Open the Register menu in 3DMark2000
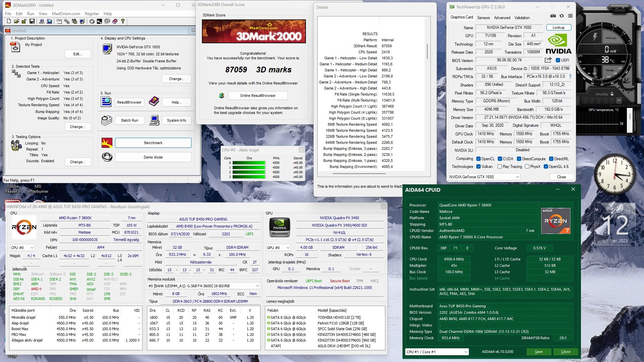The height and width of the screenshot is (362, 644). point(92,14)
